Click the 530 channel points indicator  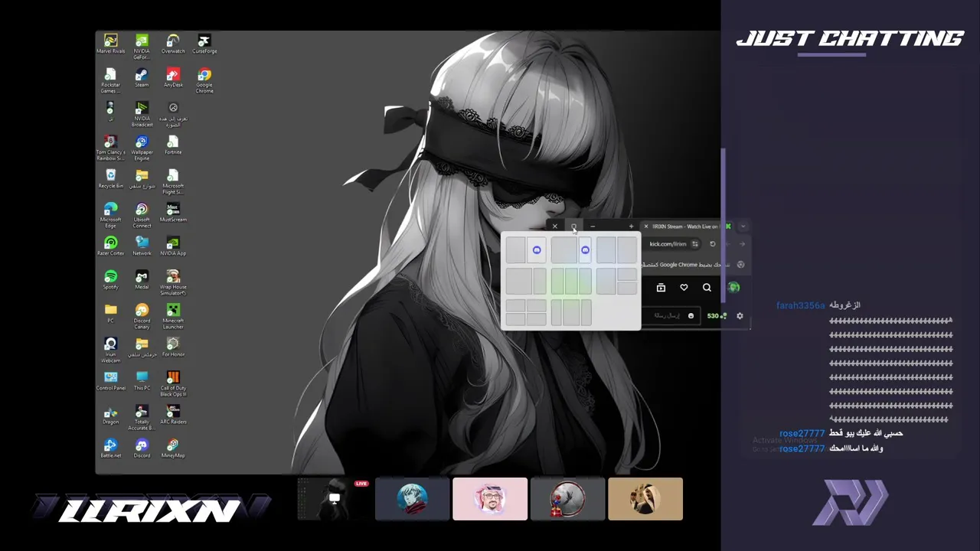click(717, 315)
